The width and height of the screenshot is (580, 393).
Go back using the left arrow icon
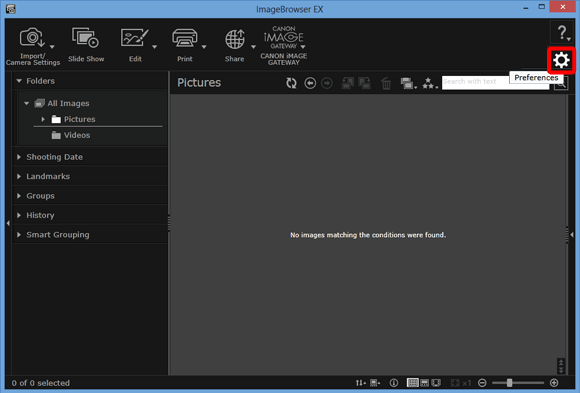coord(310,83)
